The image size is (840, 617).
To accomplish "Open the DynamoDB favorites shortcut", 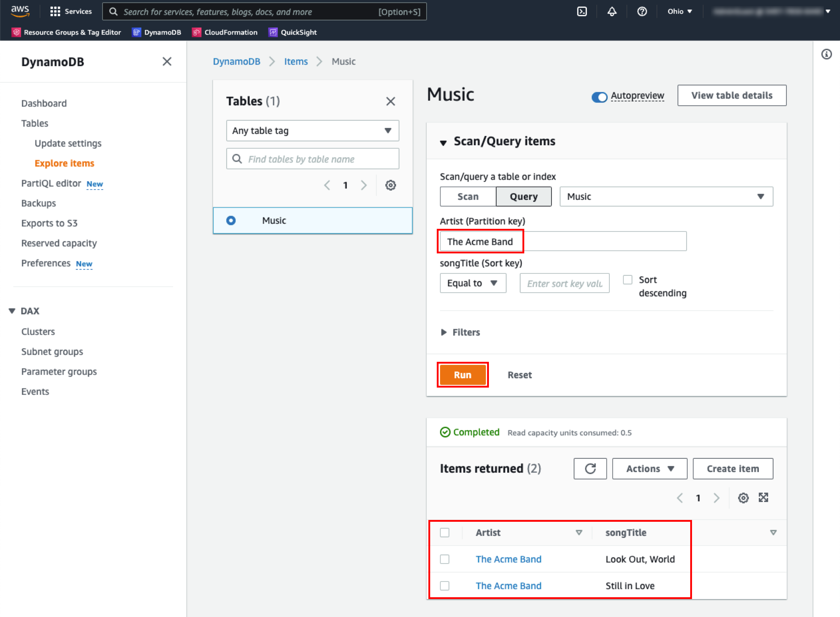I will (x=157, y=32).
